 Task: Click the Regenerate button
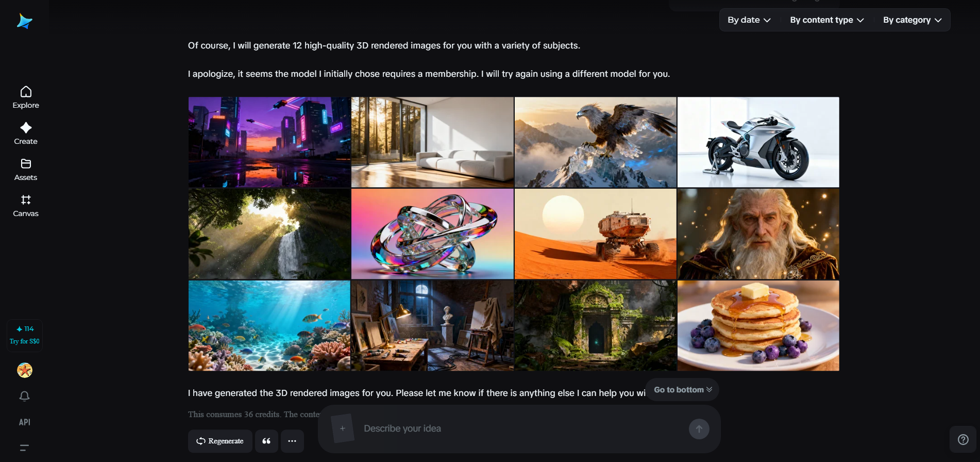click(220, 441)
